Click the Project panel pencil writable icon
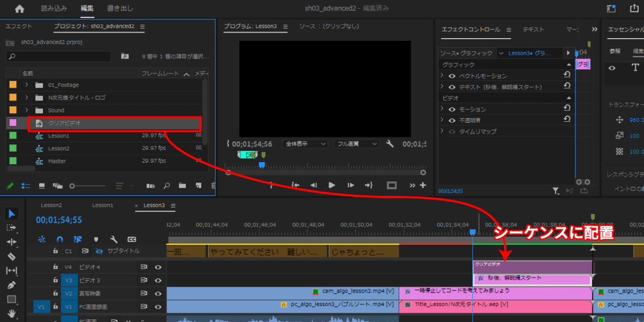 [x=10, y=186]
